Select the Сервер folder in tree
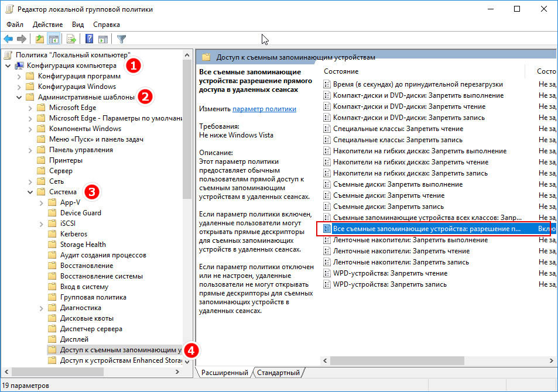 pos(60,171)
